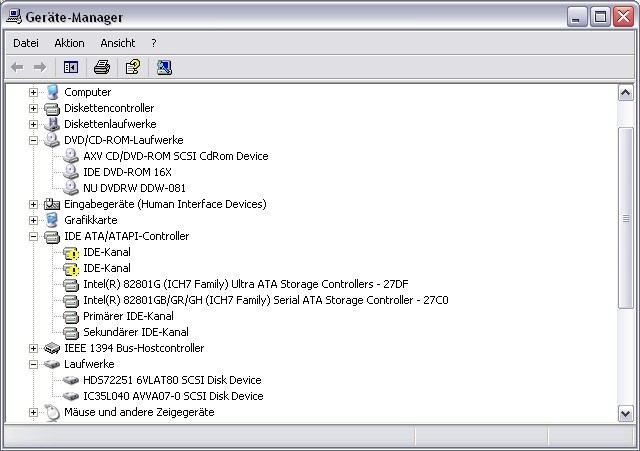The image size is (640, 451).
Task: Collapse IDE ATA/ATAPI-Controller node
Action: click(33, 236)
